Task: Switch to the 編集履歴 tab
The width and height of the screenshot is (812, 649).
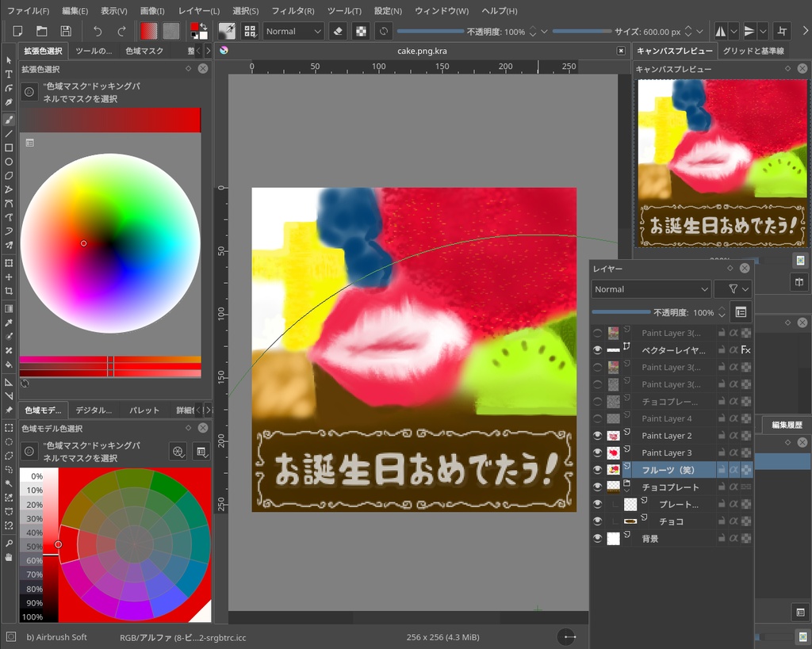Action: [x=787, y=425]
